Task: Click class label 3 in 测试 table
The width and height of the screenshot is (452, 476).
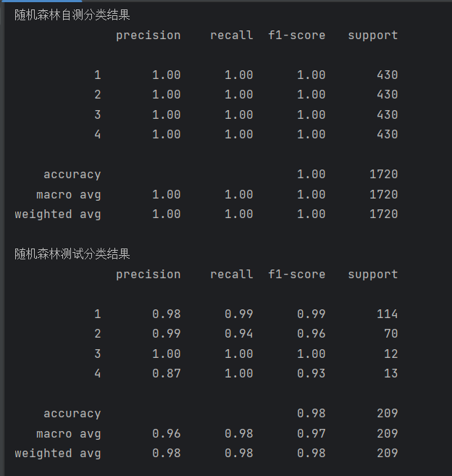Action: tap(98, 354)
